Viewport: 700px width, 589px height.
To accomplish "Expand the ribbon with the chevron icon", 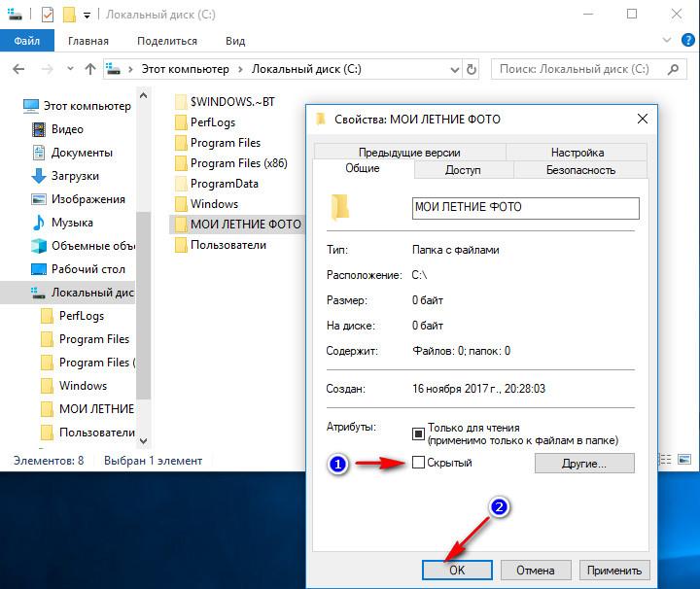I will [667, 40].
